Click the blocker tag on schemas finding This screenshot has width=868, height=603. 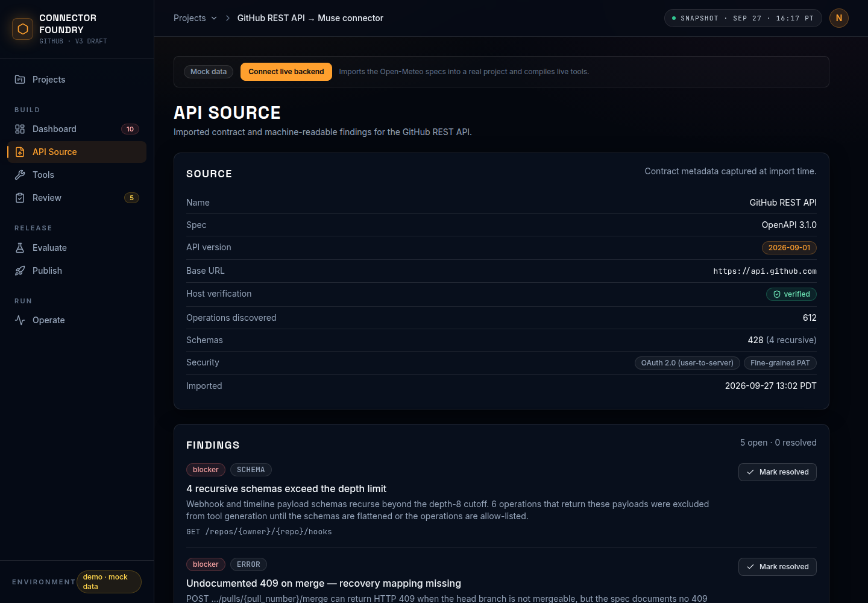(206, 470)
